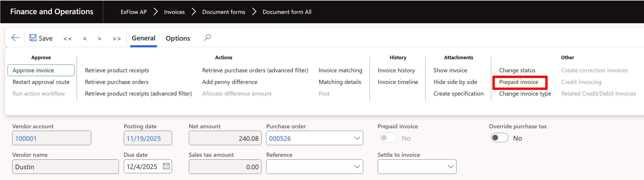The width and height of the screenshot is (644, 180).
Task: Click the Save disk icon
Action: point(33,38)
